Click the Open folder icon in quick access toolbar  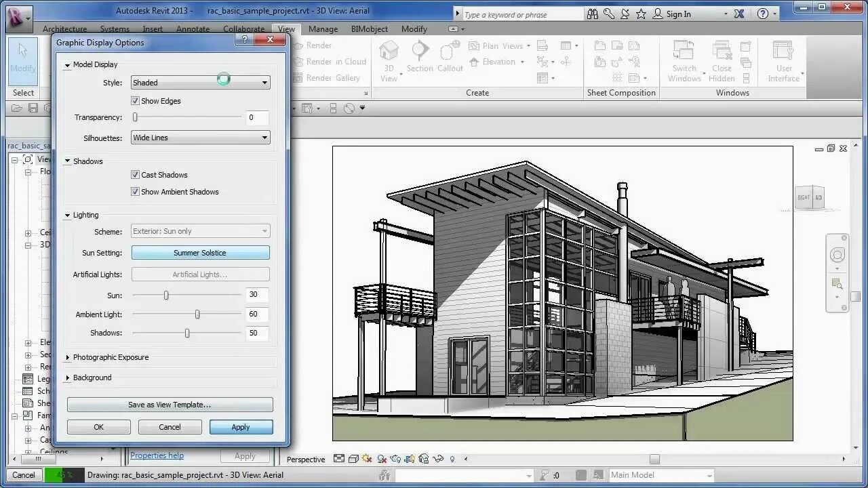(18, 108)
